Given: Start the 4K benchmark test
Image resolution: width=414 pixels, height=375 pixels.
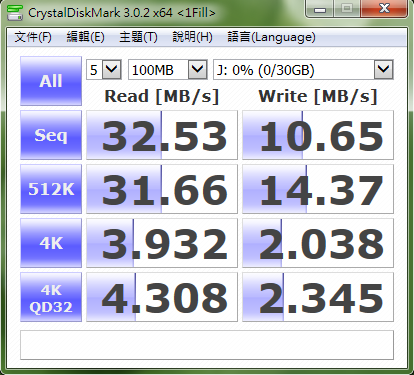Looking at the screenshot, I should 51,243.
